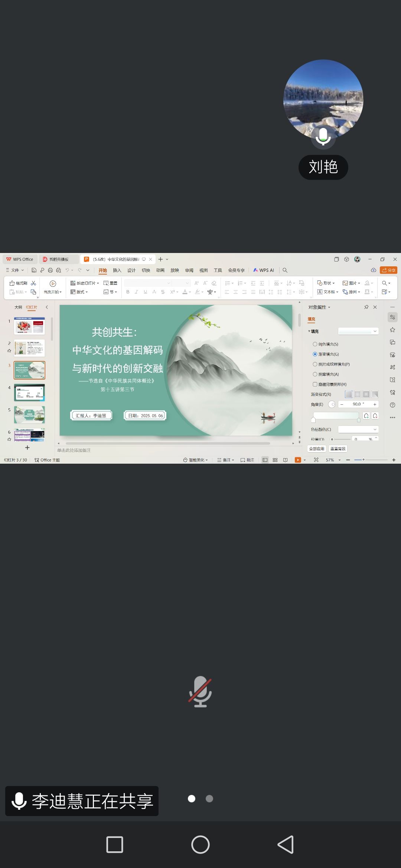Click the 全部应用 button

(x=317, y=449)
